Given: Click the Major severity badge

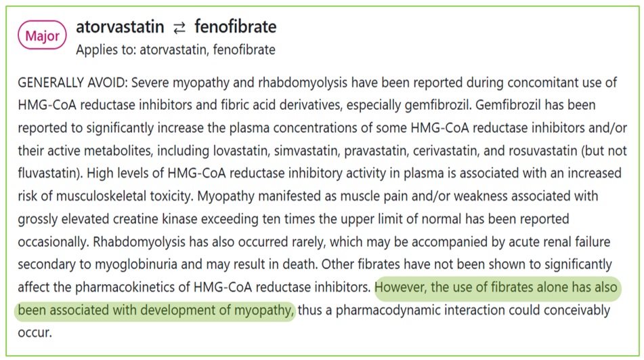Looking at the screenshot, I should [x=43, y=35].
